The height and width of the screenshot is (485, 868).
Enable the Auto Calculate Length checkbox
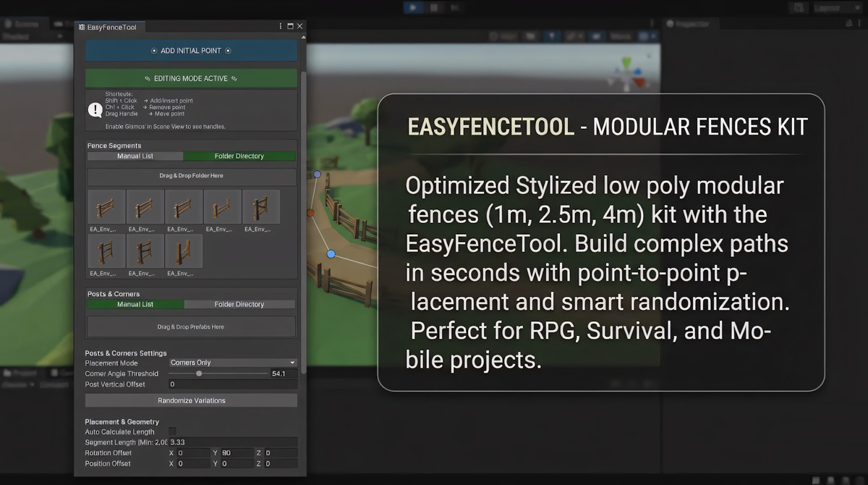[172, 431]
